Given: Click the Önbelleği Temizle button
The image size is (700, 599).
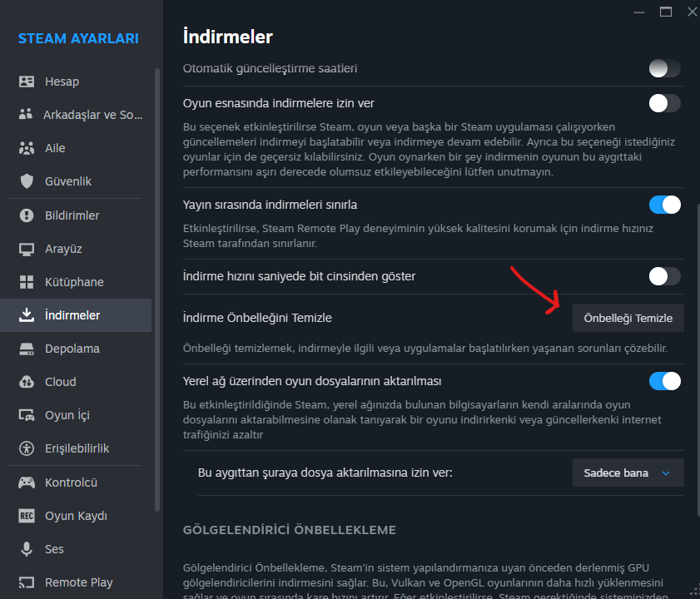Looking at the screenshot, I should 628,318.
